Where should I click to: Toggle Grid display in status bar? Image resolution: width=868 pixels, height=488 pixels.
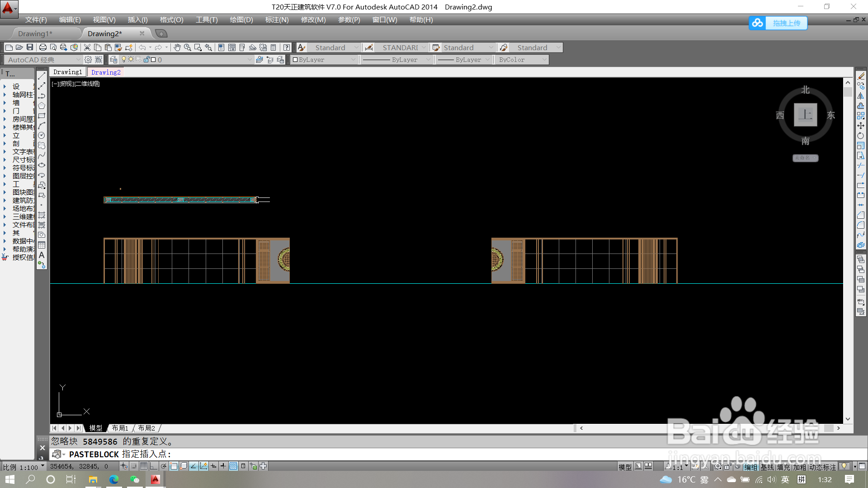point(144,466)
